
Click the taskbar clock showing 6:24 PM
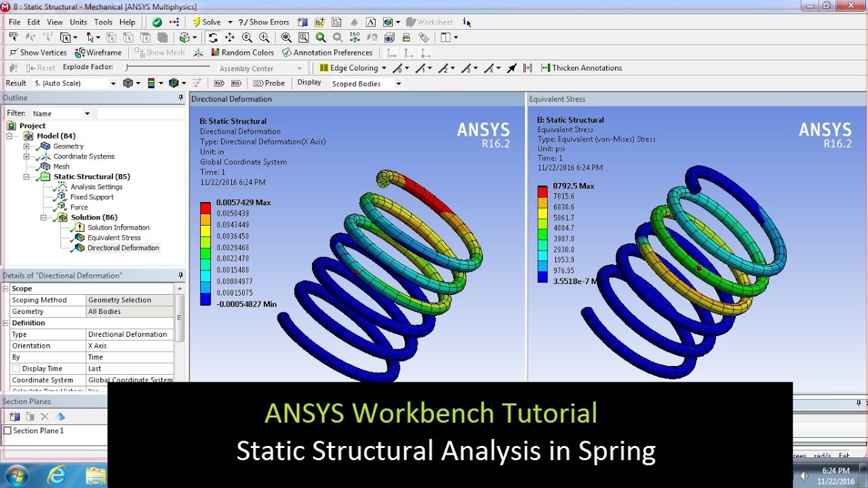coord(835,470)
